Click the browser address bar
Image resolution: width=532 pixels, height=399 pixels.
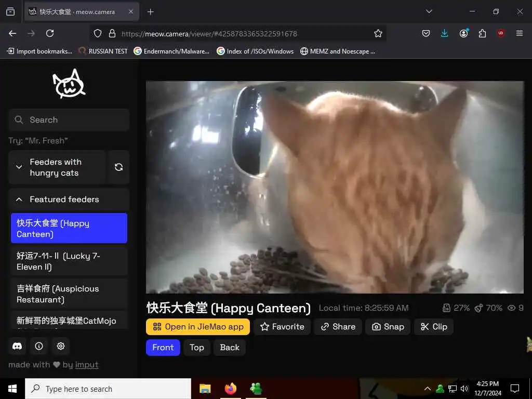(237, 34)
